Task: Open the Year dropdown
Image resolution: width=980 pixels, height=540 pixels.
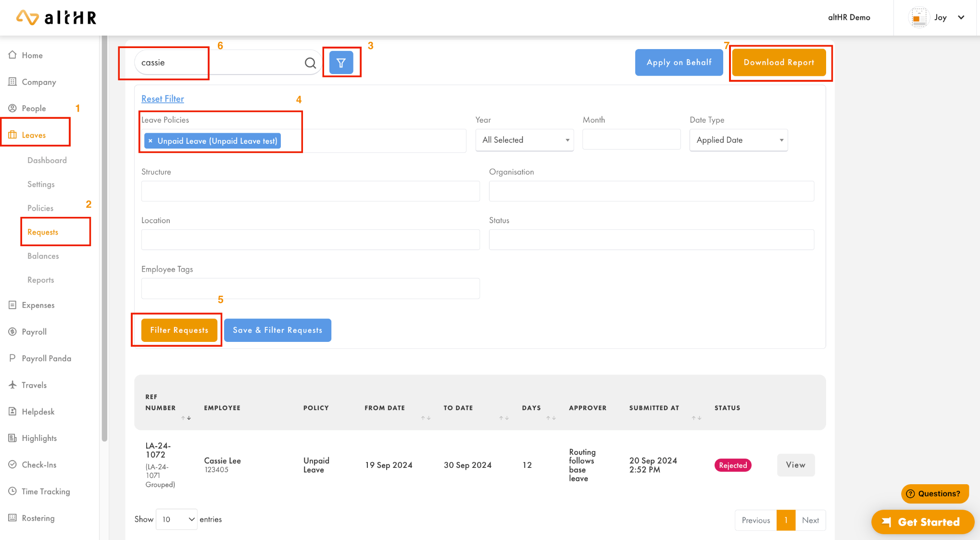Action: 524,140
